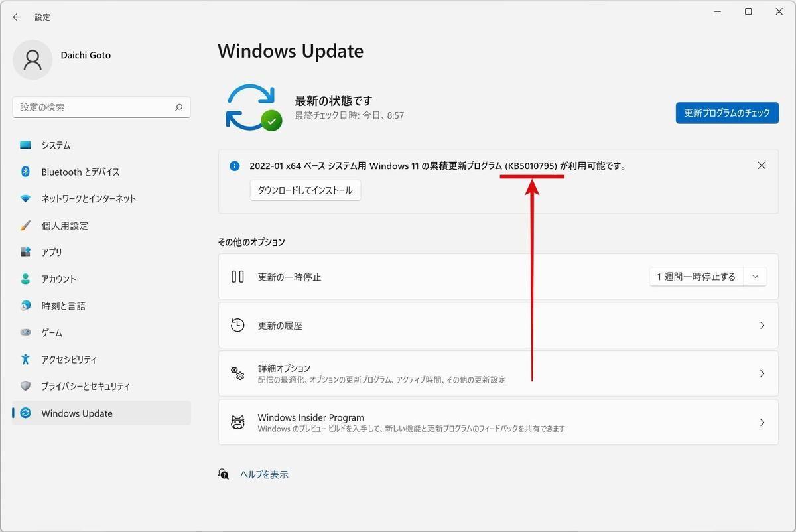Click the アカウント person icon
This screenshot has height=532, width=796.
(26, 279)
